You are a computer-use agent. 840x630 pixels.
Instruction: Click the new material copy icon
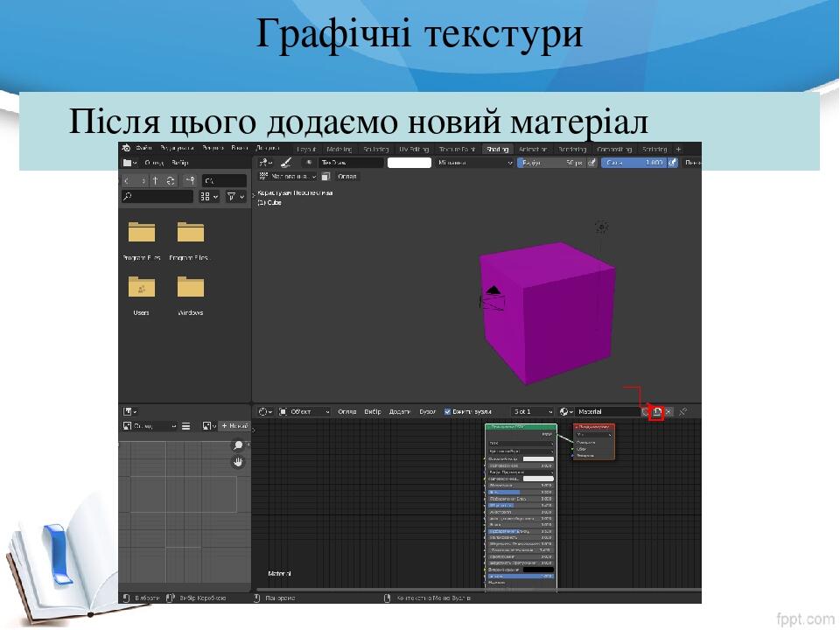click(x=656, y=412)
